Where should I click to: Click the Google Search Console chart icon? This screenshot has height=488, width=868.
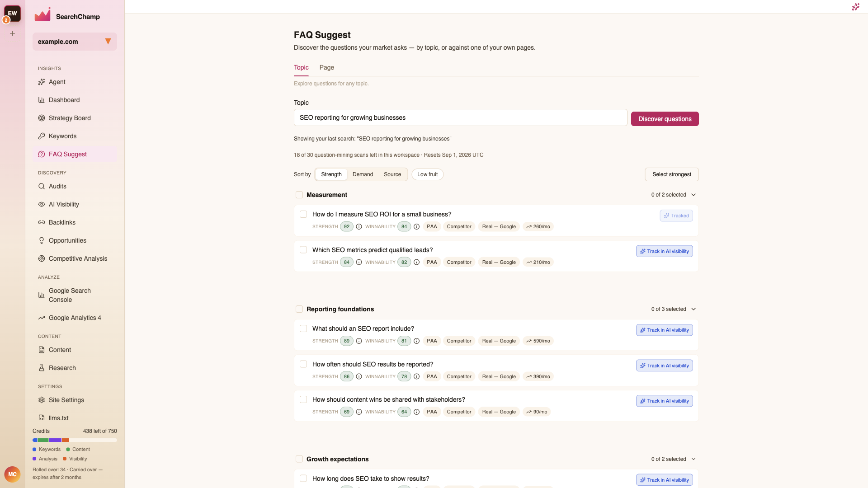click(42, 295)
